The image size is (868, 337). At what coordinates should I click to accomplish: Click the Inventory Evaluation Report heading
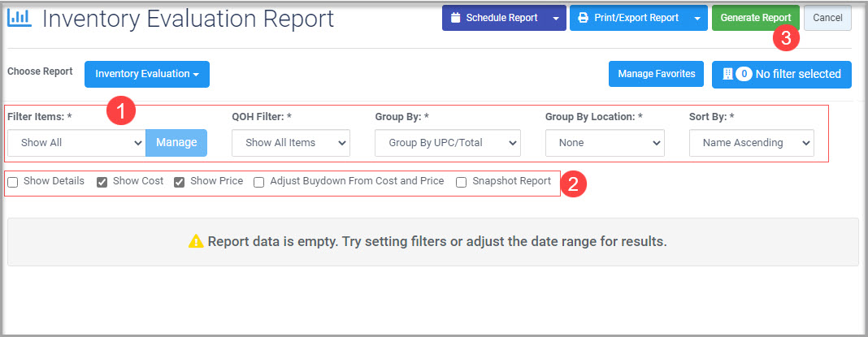pyautogui.click(x=189, y=19)
